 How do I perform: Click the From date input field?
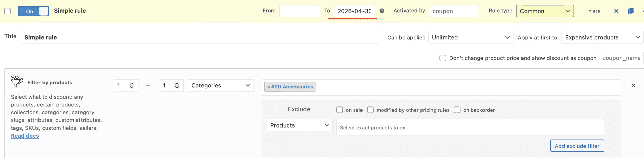click(x=300, y=11)
